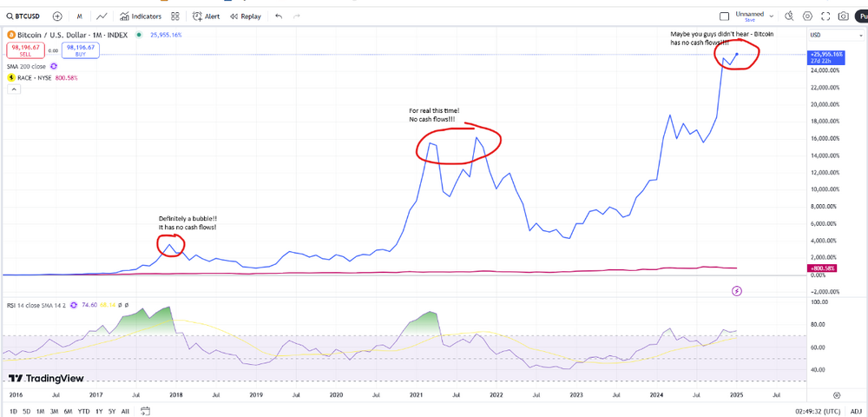Set range to 5D

[x=27, y=412]
